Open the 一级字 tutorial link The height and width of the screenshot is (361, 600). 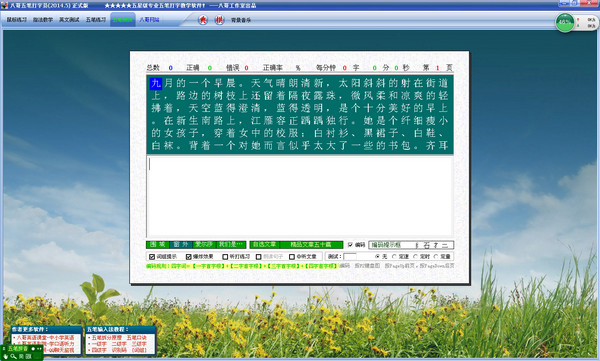(x=99, y=344)
